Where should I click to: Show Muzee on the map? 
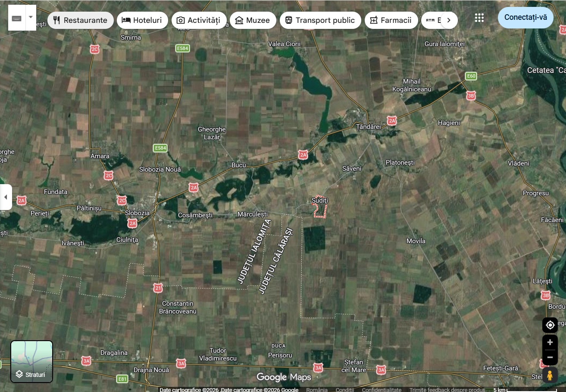[x=253, y=20]
